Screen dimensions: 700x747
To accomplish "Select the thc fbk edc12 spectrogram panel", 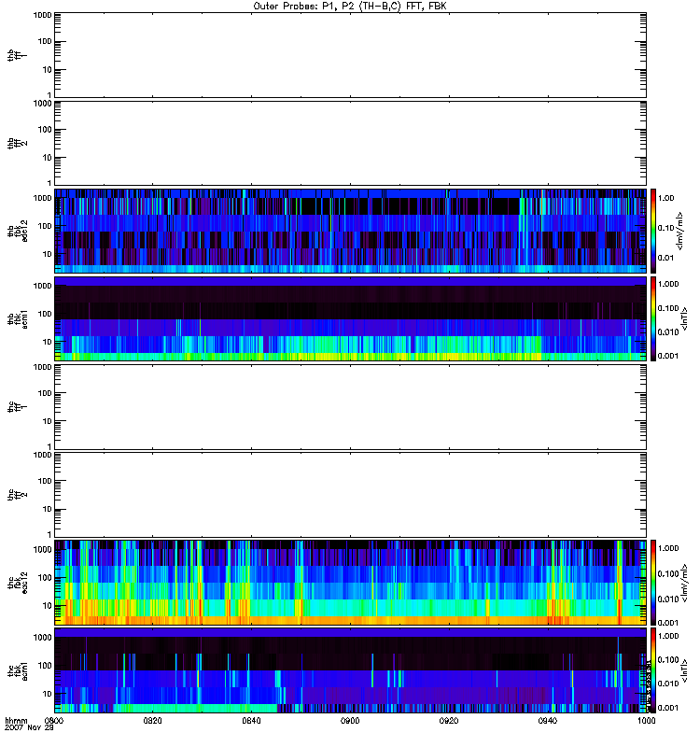I will 350,582.
